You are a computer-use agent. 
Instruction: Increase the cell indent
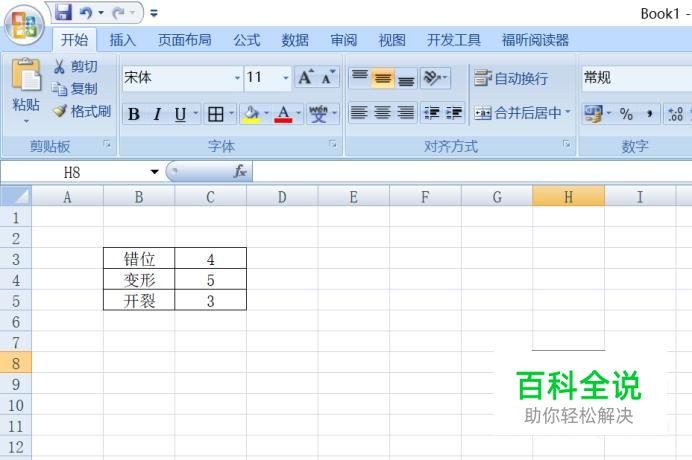click(x=453, y=113)
